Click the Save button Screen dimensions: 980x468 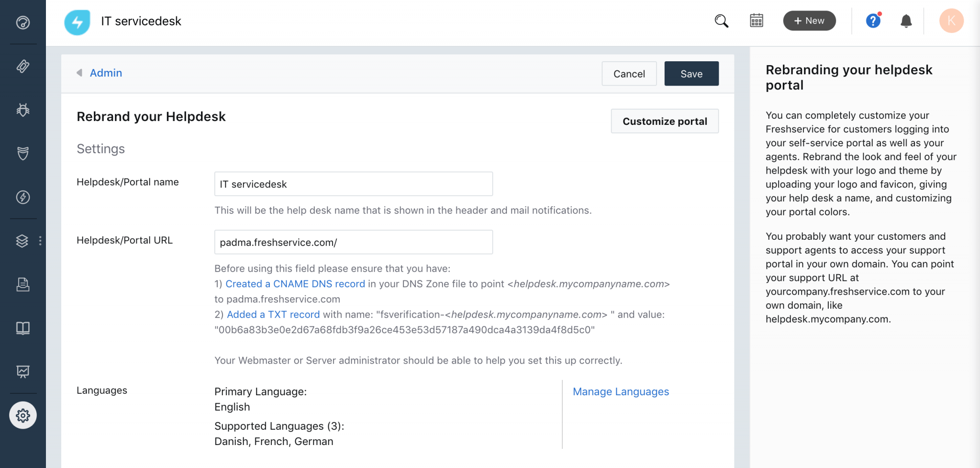691,74
